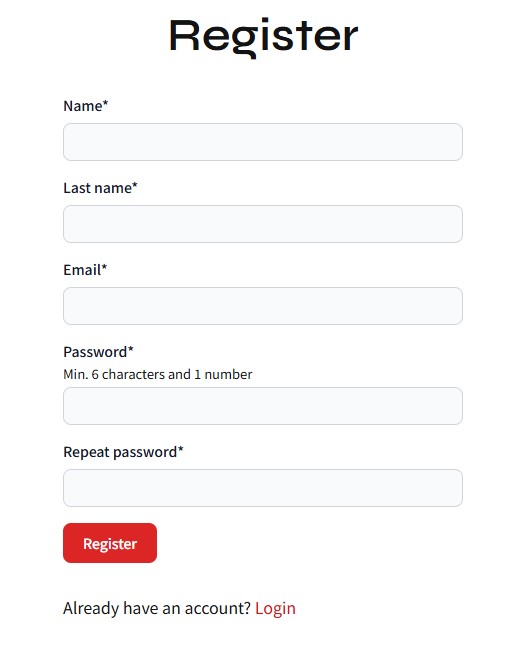
Task: Click the required asterisk beside Password label
Action: (x=131, y=348)
